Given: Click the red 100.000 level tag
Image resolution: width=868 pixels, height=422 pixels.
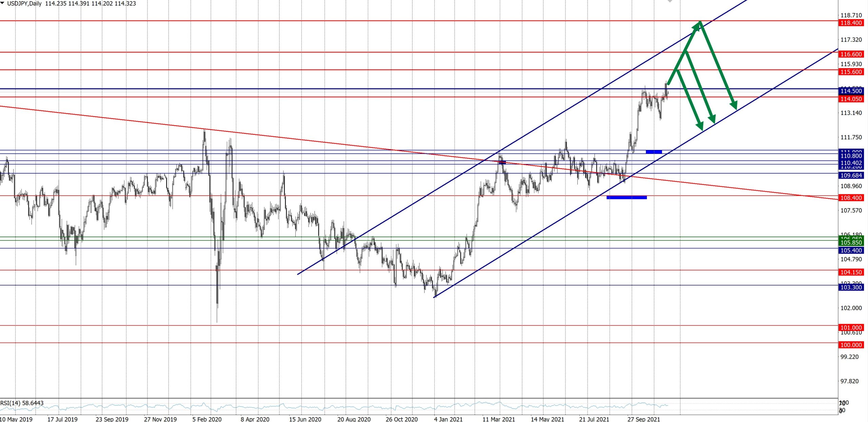Looking at the screenshot, I should [851, 345].
